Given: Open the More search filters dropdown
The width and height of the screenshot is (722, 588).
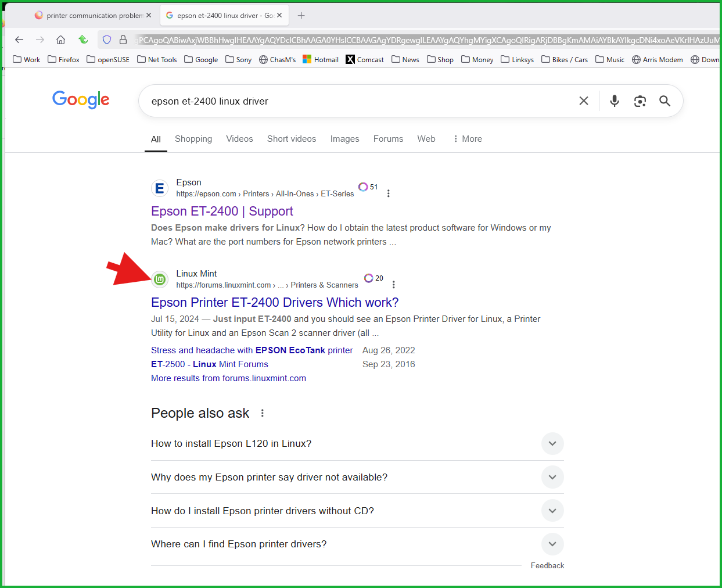Looking at the screenshot, I should pyautogui.click(x=468, y=139).
